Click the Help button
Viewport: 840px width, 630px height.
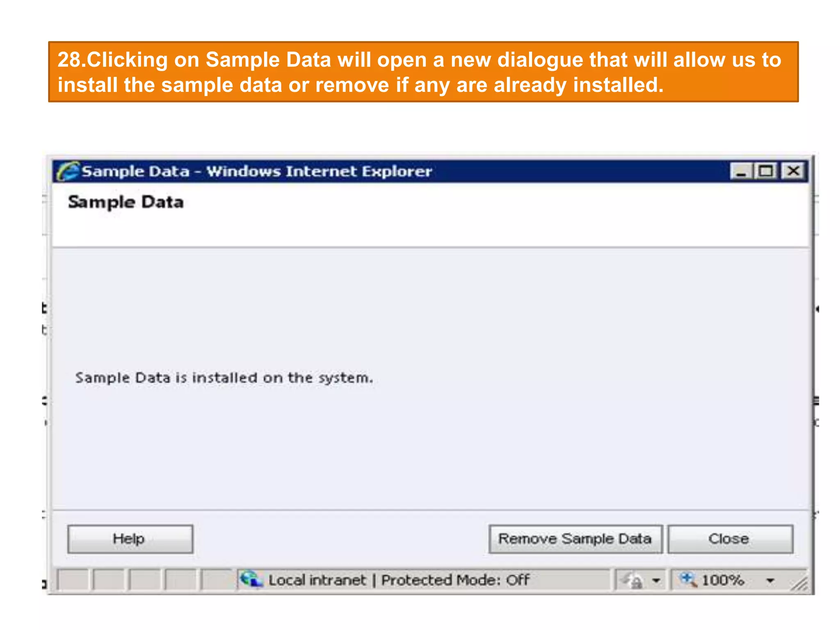tap(130, 539)
